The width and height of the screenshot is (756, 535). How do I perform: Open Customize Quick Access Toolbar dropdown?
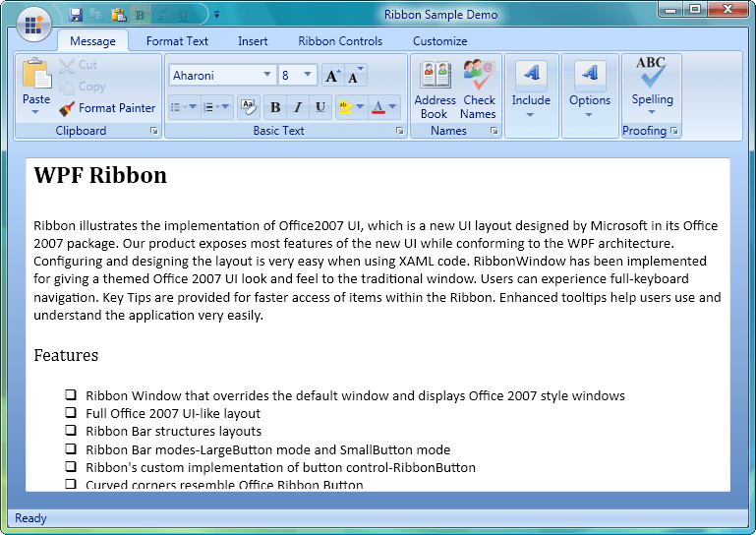[217, 15]
